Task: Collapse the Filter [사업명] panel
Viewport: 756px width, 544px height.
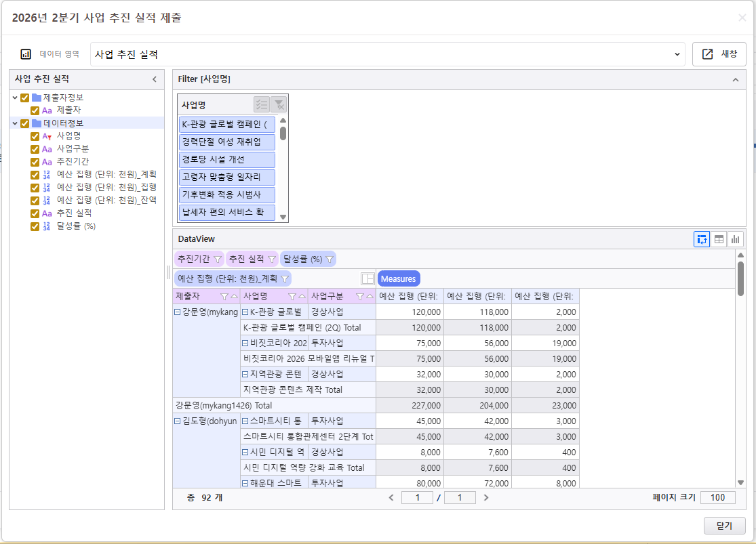Action: [x=735, y=79]
